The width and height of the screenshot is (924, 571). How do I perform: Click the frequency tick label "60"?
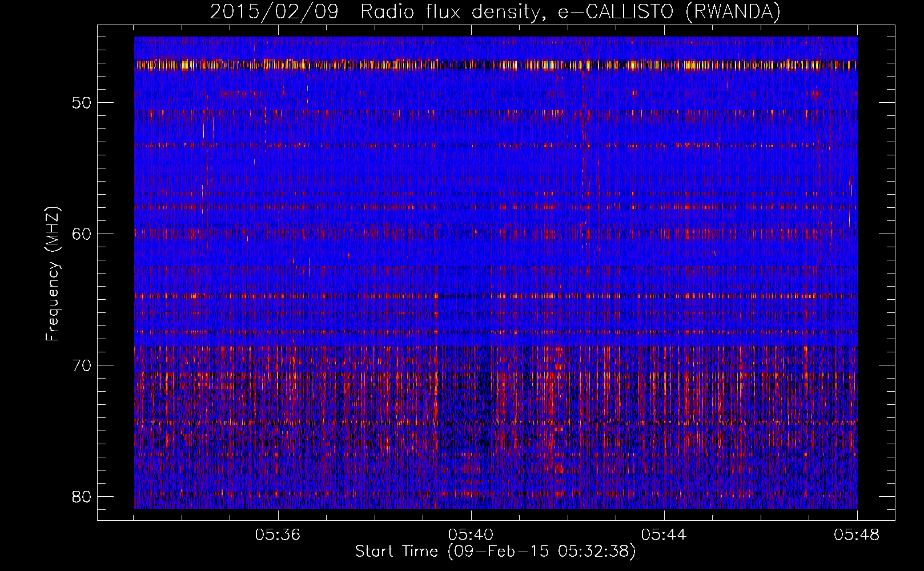coord(82,234)
